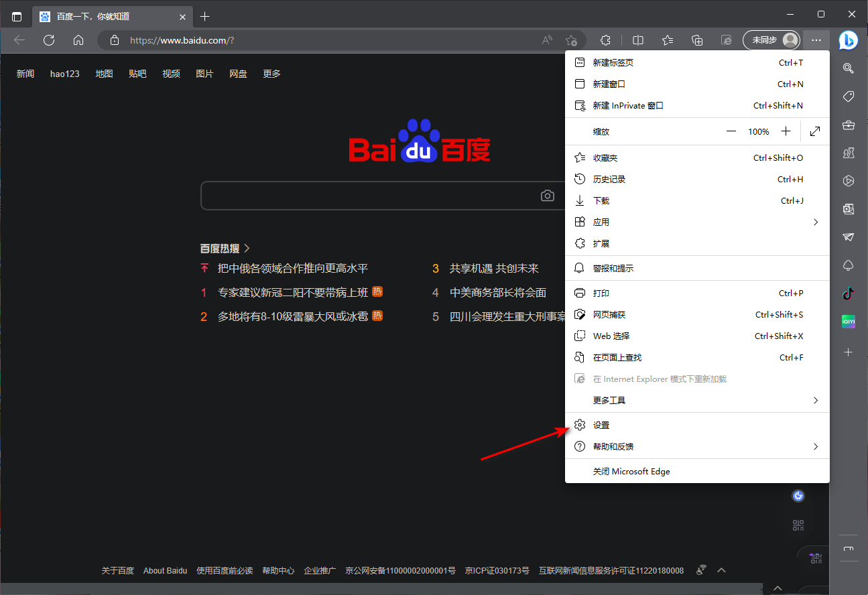Click the padlock site info icon
The image size is (868, 595).
point(115,40)
